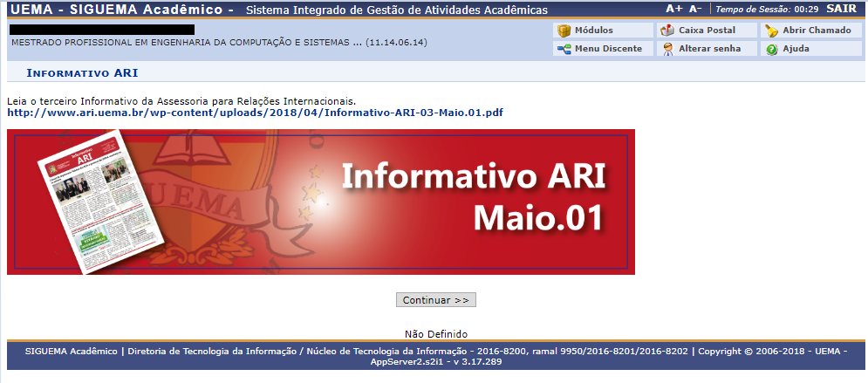Viewport: 868px width, 383px height.
Task: Click the 'Não Definido' text
Action: (436, 334)
